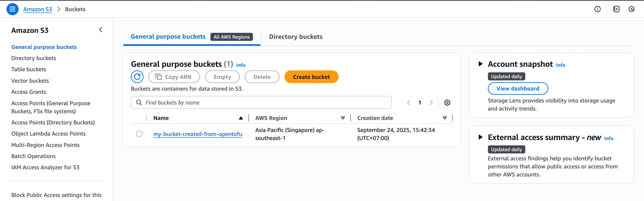The image size is (644, 201).
Task: Click the Name column header
Action: (x=161, y=118)
